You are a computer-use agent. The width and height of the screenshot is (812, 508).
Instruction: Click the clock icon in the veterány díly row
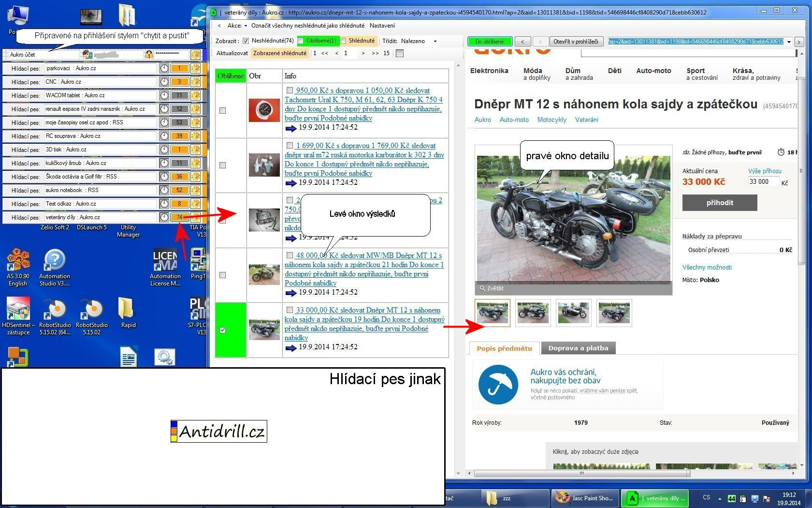[x=164, y=217]
